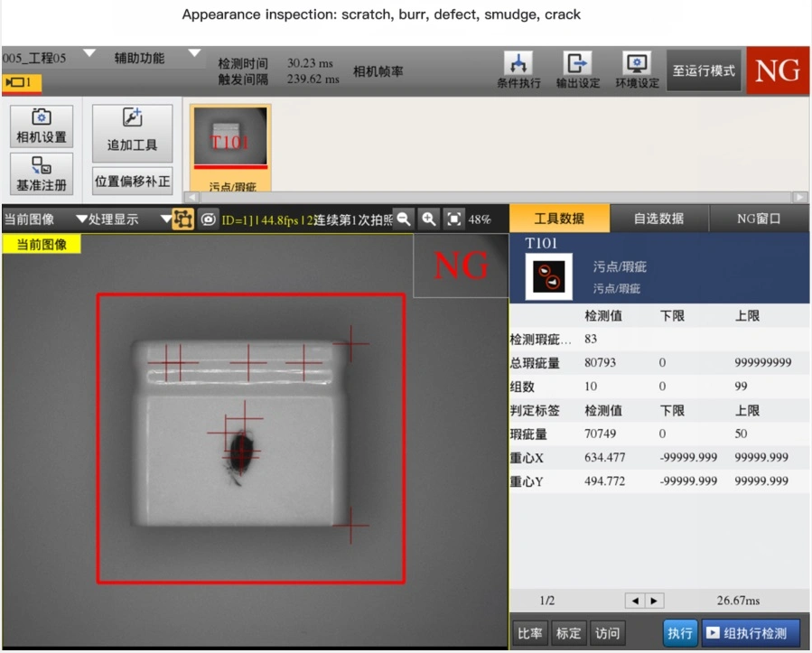812x653 pixels.
Task: Click the dark defect on the part
Action: point(240,453)
